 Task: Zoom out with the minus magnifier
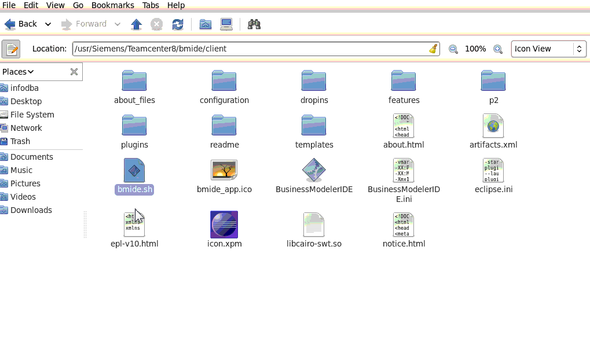pyautogui.click(x=453, y=49)
